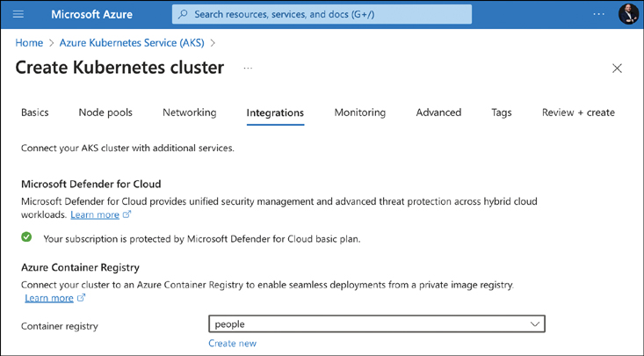
Task: Navigate to Azure Kubernetes Service (AKS) breadcrumb
Action: pyautogui.click(x=134, y=42)
